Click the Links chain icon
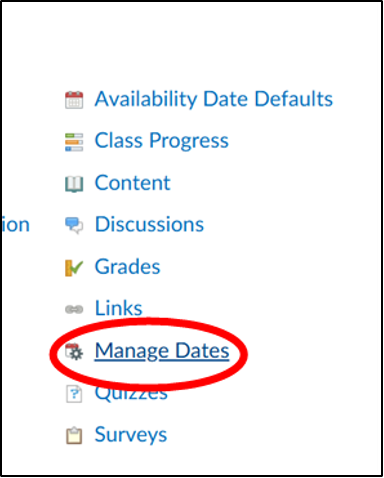This screenshot has width=384, height=478. pyautogui.click(x=74, y=310)
